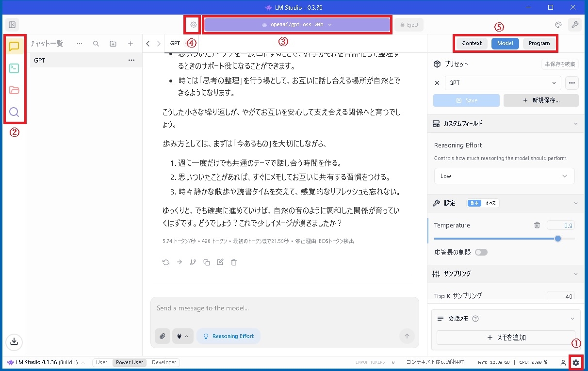Switch to Developer mode in status bar

click(164, 362)
